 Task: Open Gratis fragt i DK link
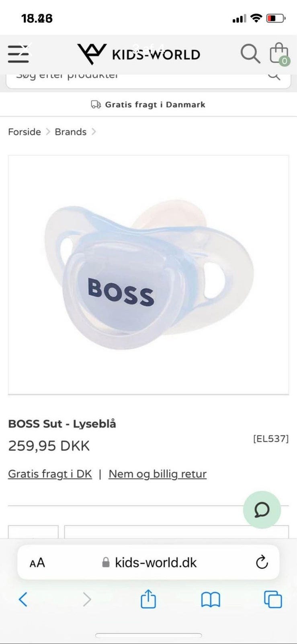point(50,474)
